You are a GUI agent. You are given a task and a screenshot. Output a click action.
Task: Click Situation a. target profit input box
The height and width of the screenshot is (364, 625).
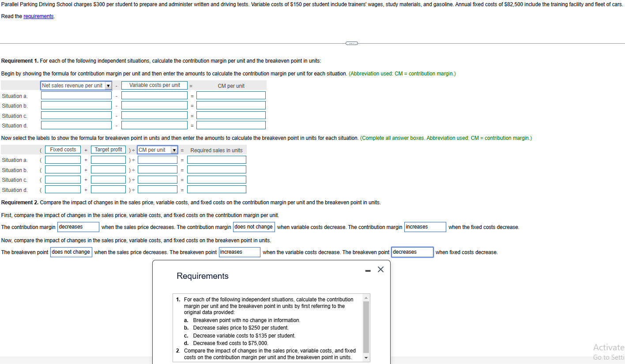click(x=108, y=159)
